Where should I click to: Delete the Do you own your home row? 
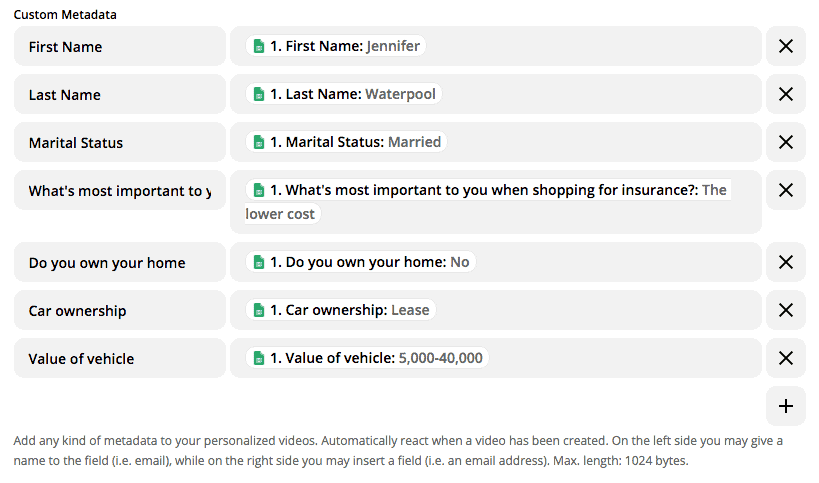785,262
